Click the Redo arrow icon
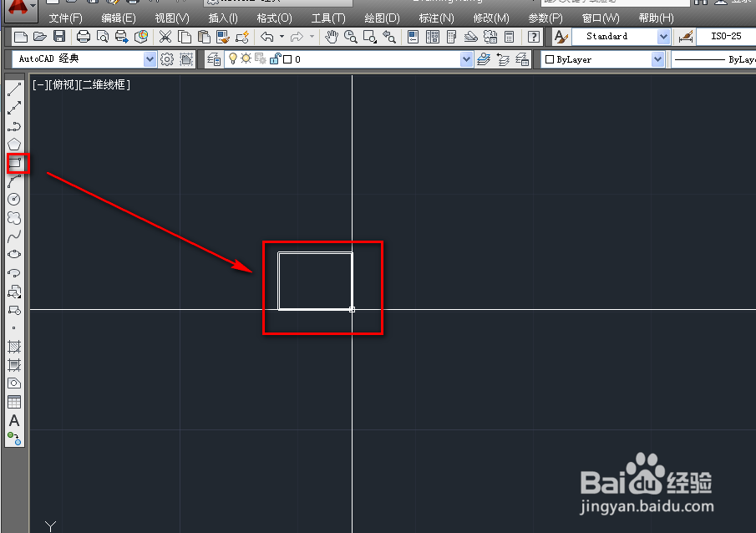This screenshot has width=756, height=533. coord(297,37)
